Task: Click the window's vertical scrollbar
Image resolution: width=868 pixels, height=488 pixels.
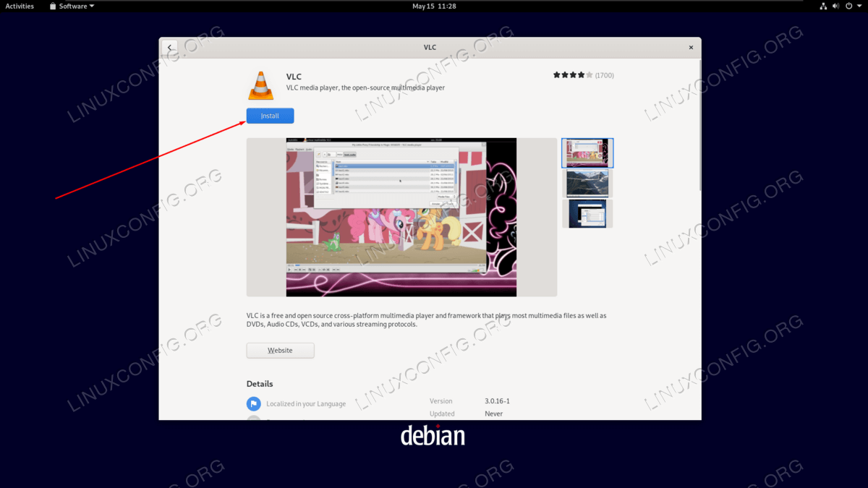Action: 699,124
